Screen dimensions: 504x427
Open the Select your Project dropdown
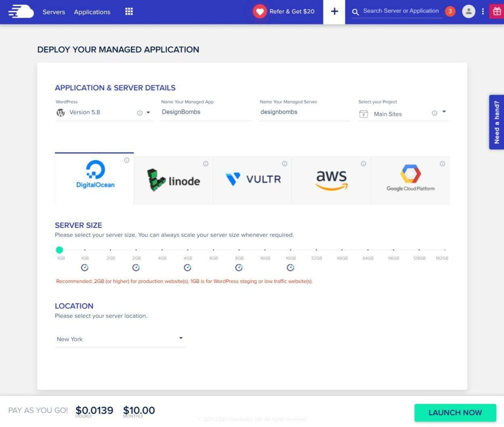[x=444, y=112]
